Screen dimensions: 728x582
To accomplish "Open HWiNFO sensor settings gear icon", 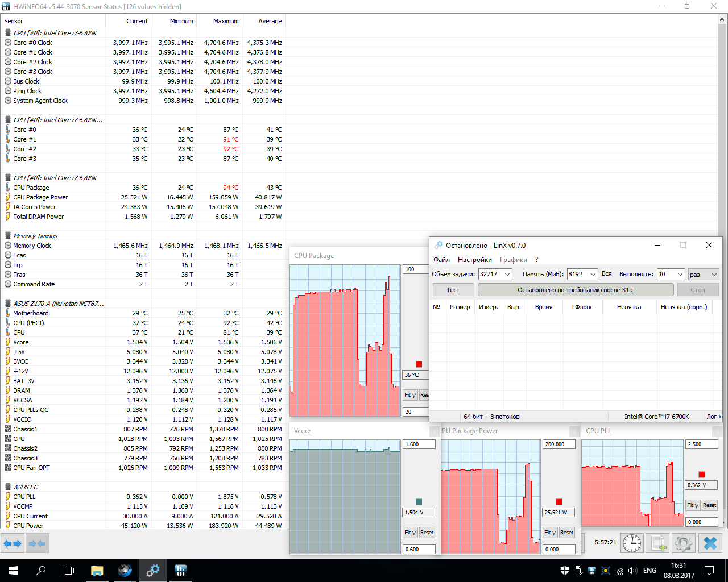I will click(684, 543).
